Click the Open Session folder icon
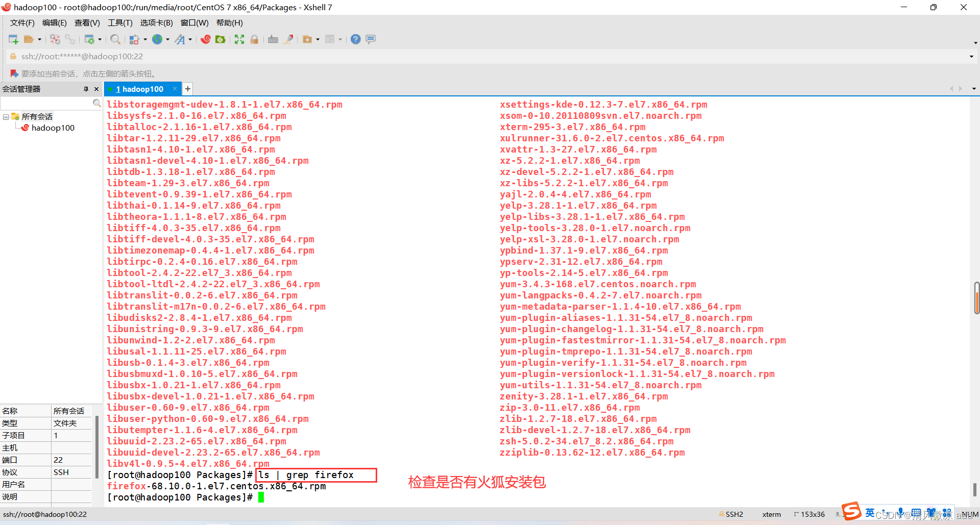 tap(29, 39)
